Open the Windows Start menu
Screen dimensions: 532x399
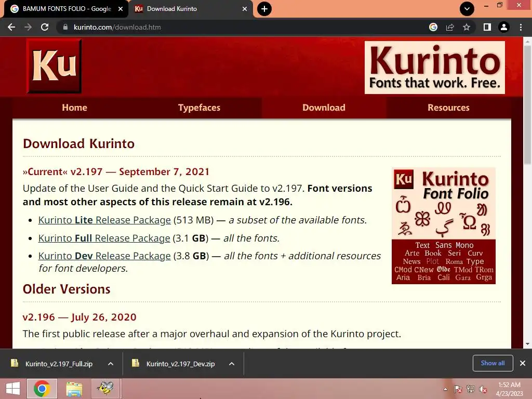coord(13,389)
